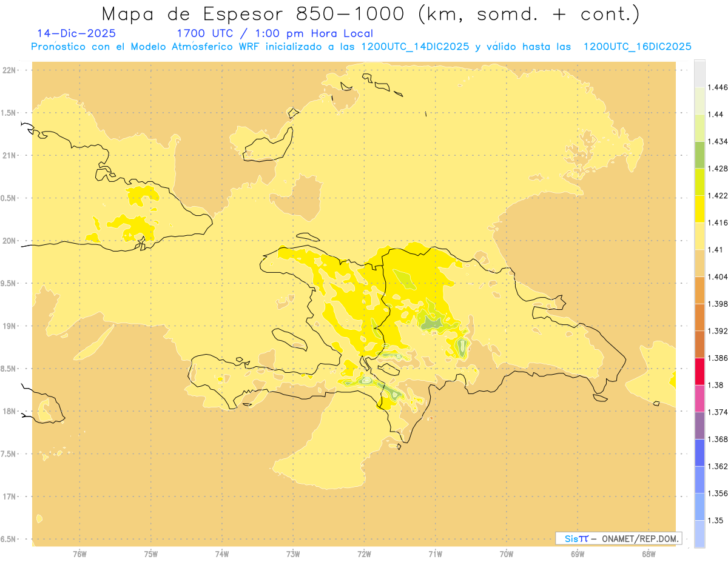This screenshot has width=728, height=562.
Task: Click the '19N' latitude label
Action: (9, 326)
